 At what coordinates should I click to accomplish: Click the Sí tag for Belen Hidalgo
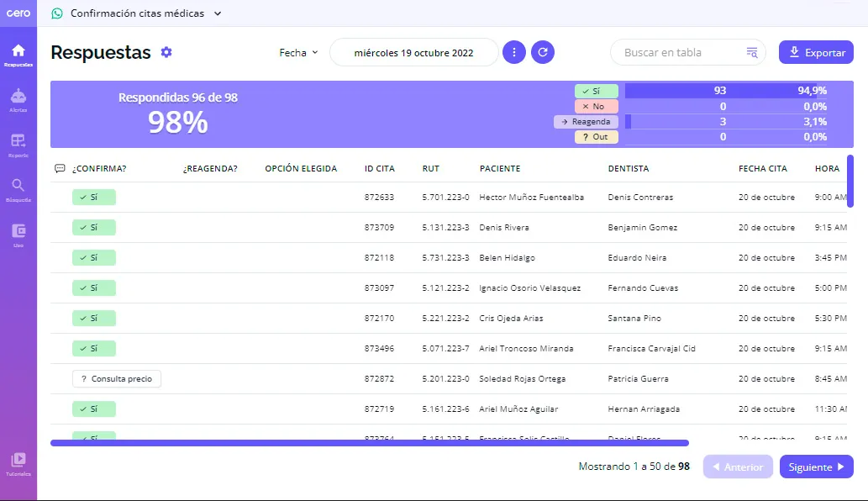[x=93, y=257]
